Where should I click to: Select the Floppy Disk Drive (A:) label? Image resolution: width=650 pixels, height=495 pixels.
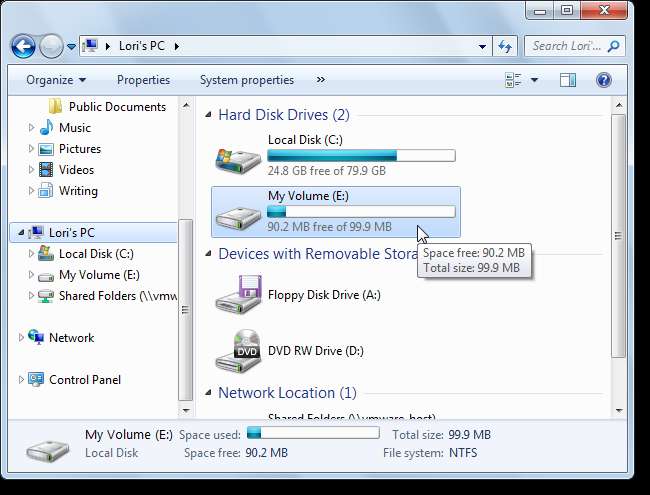tap(324, 295)
